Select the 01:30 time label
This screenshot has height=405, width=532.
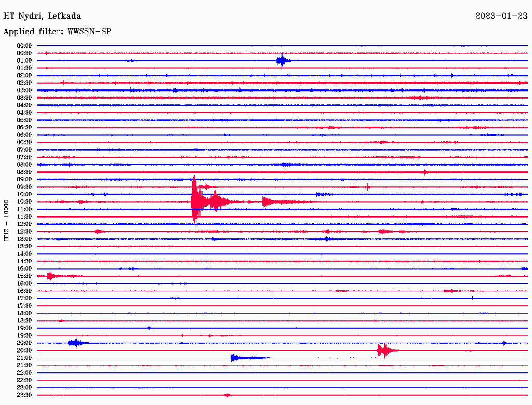[x=24, y=68]
